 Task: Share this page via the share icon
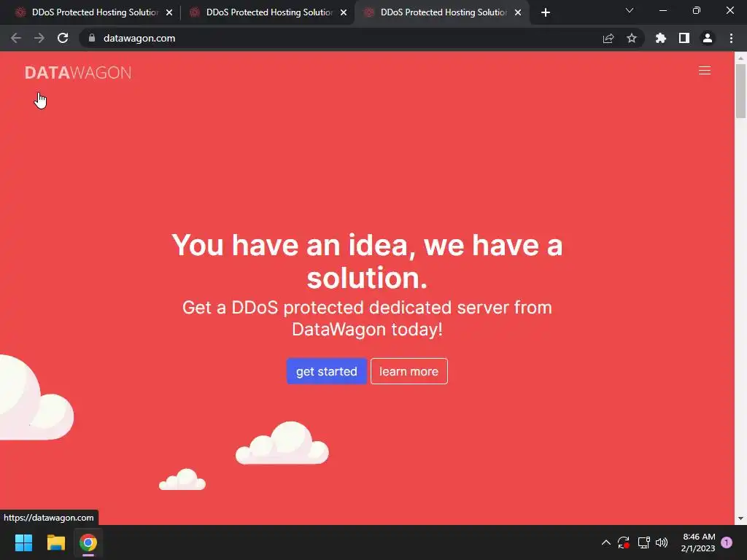[608, 38]
